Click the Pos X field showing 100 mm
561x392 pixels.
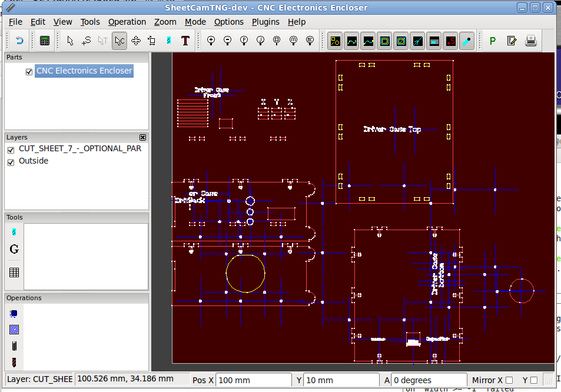(254, 380)
